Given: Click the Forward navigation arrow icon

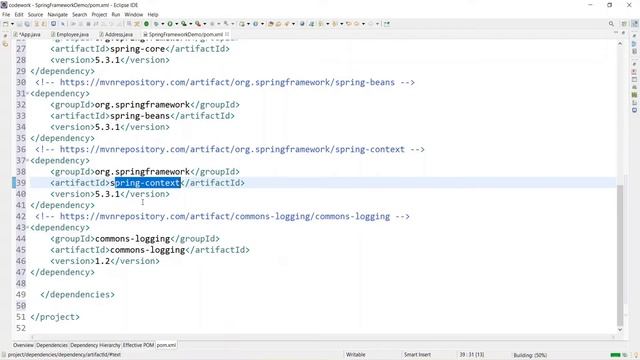Looking at the screenshot, I should tap(371, 24).
